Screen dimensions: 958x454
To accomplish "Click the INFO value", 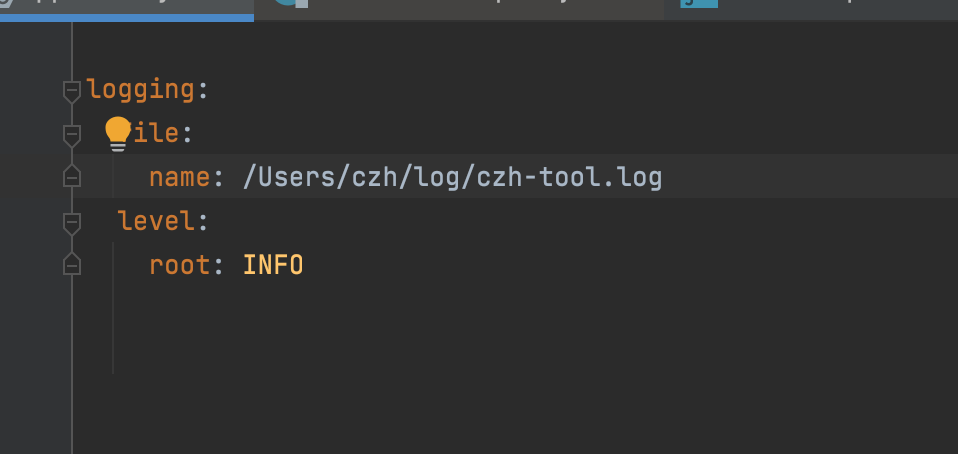I will [272, 265].
